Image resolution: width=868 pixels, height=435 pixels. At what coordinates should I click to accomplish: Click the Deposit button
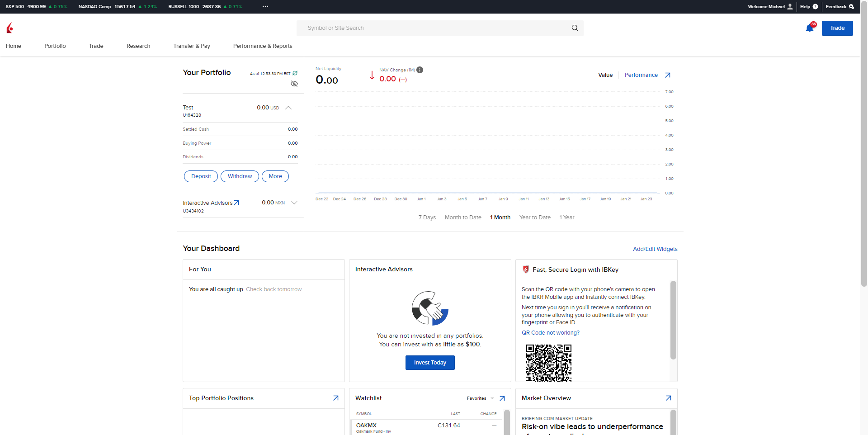point(201,176)
